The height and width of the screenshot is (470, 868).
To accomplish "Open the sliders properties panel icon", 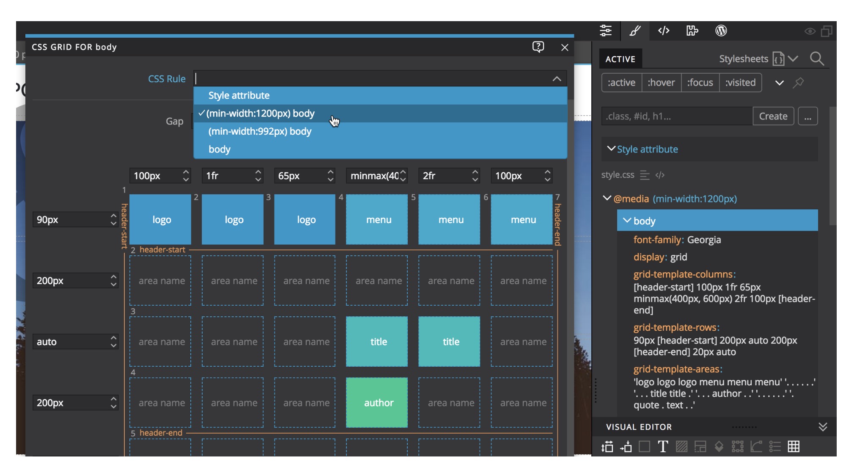I will coord(606,30).
